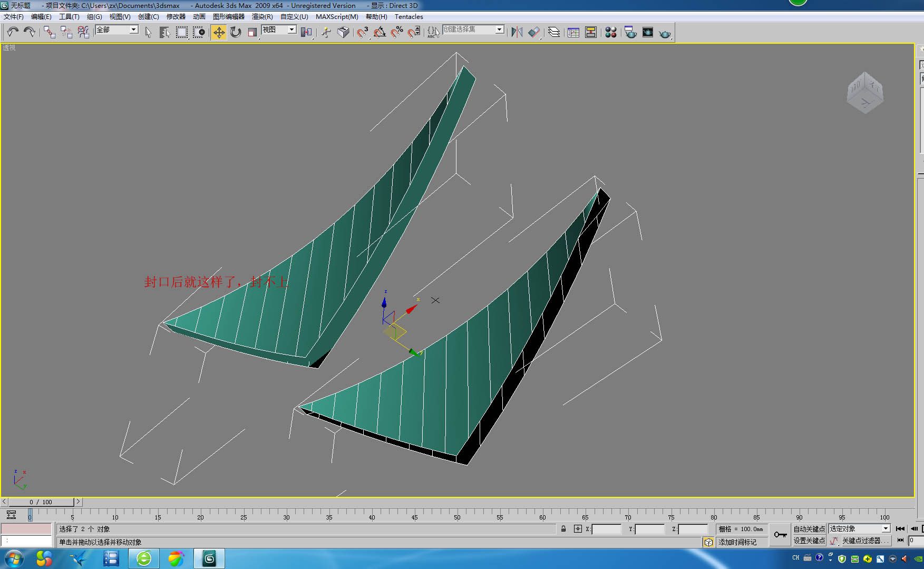Click the 设置关键点 button
924x569 pixels.
(x=809, y=541)
